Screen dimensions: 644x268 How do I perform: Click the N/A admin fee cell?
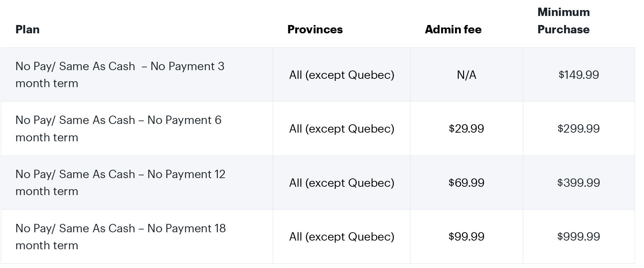(x=466, y=75)
